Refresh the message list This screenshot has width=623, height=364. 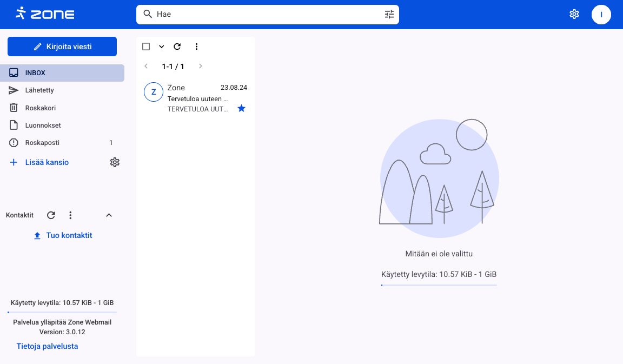pos(177,47)
